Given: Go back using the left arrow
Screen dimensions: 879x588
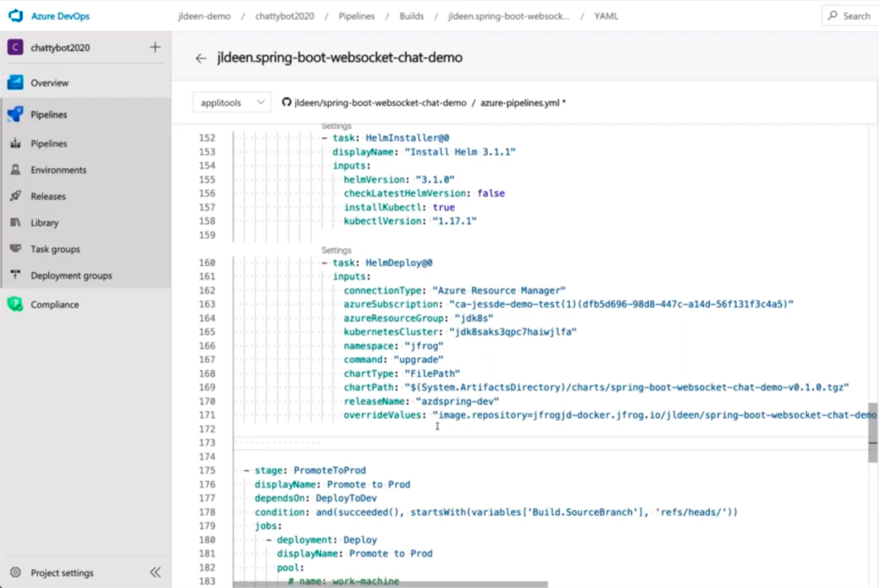Looking at the screenshot, I should point(201,58).
